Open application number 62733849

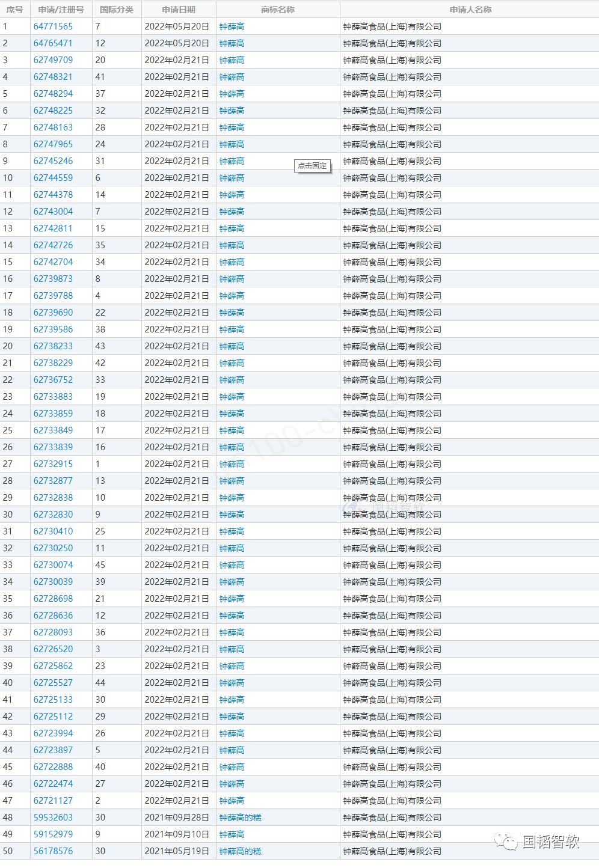53,430
